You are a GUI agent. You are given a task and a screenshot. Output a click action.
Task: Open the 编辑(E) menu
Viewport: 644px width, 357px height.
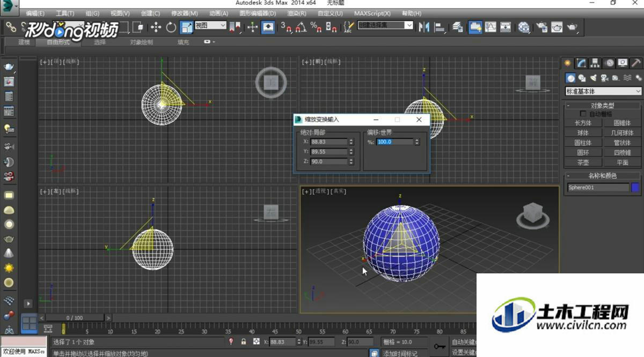click(35, 13)
